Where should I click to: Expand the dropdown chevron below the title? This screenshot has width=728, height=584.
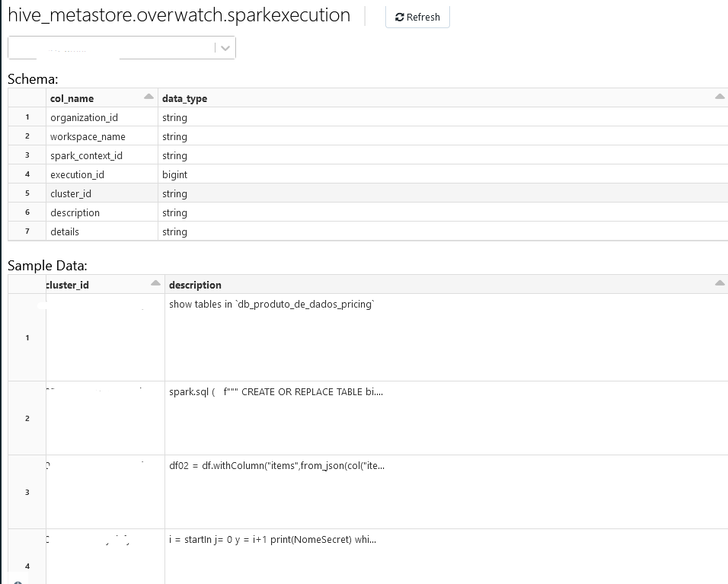tap(226, 47)
